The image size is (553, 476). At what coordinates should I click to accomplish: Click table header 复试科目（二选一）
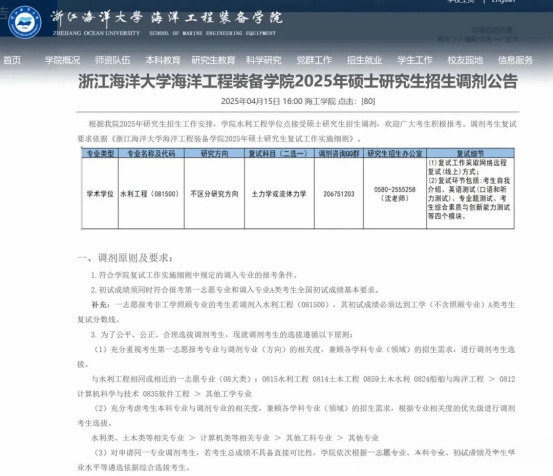(279, 153)
